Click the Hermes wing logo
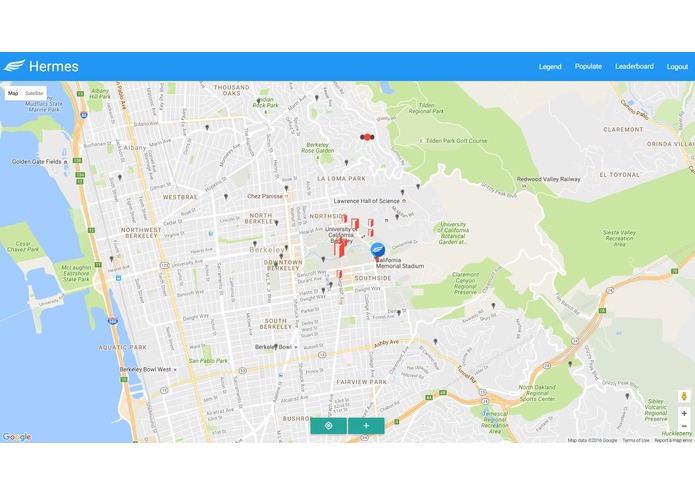 point(14,66)
